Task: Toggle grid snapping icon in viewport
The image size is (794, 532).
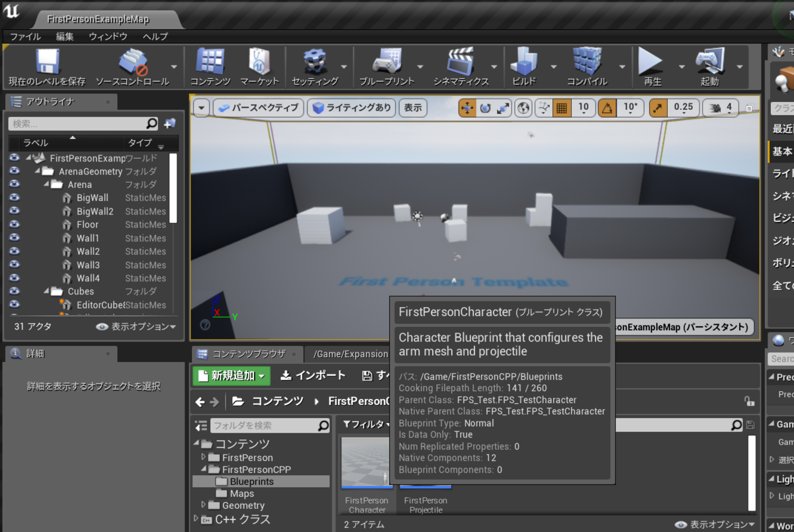Action: (561, 108)
